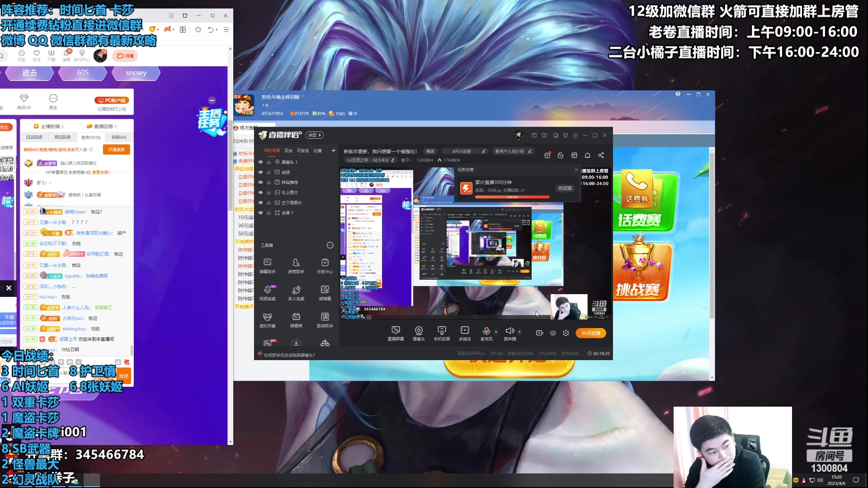Toggle visibility of 阵容推荐 source
The width and height of the screenshot is (868, 488).
[260, 182]
